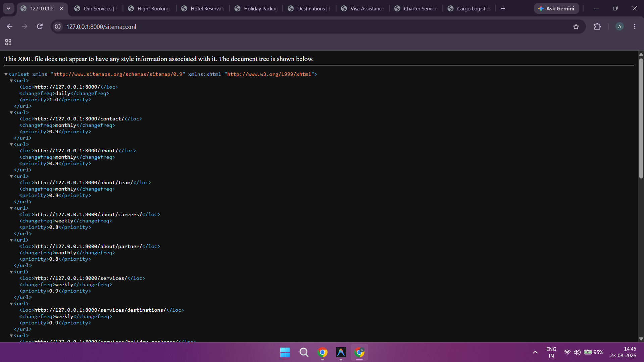
Task: Collapse the url node containing /contact/
Action: [11, 112]
